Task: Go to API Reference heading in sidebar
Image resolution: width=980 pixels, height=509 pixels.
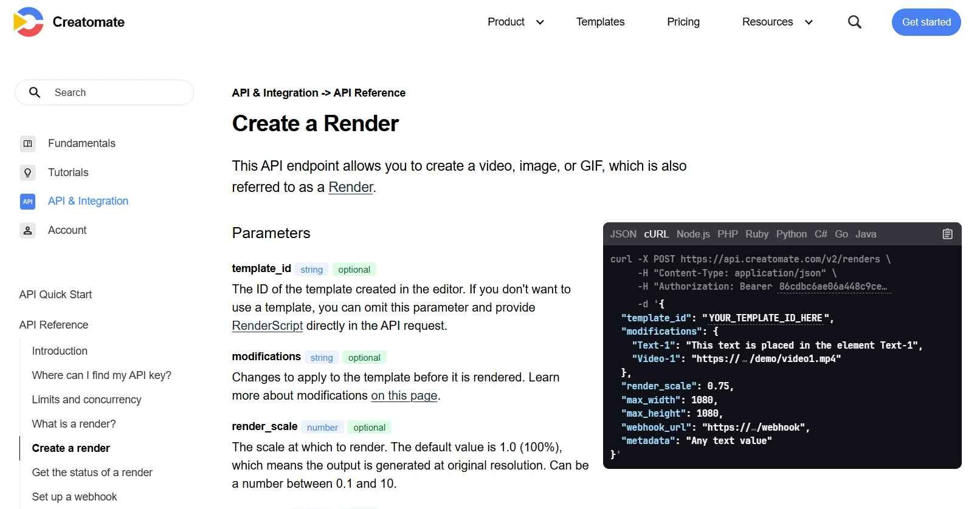Action: [53, 325]
